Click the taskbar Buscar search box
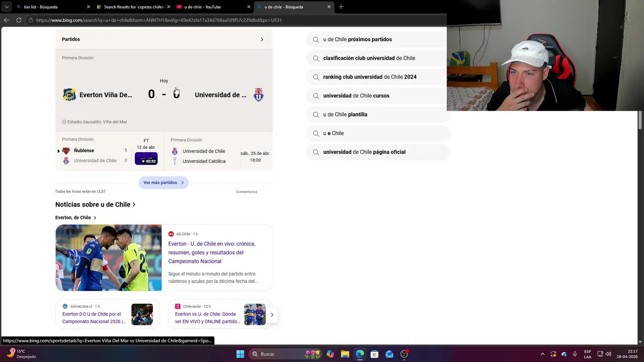 [285, 354]
